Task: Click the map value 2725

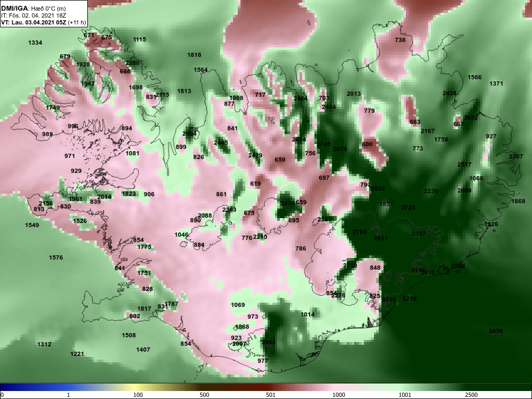Action: 408,207
